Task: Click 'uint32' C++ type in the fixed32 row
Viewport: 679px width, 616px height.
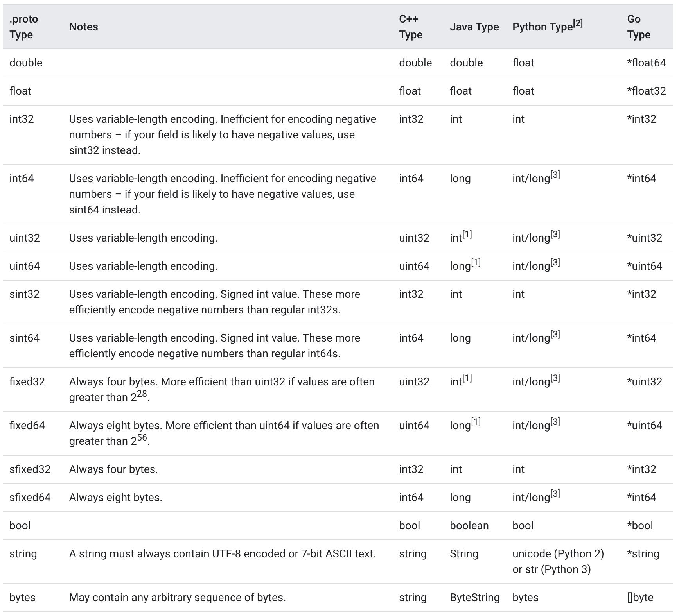Action: coord(414,382)
